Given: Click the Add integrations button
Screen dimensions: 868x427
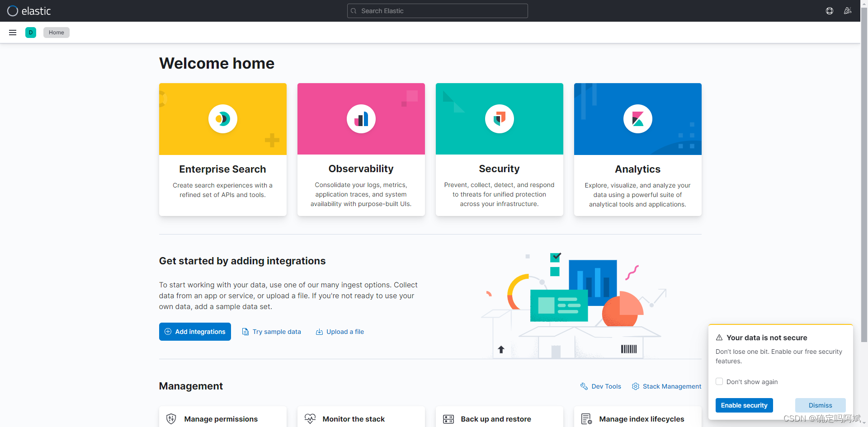Looking at the screenshot, I should click(x=195, y=332).
